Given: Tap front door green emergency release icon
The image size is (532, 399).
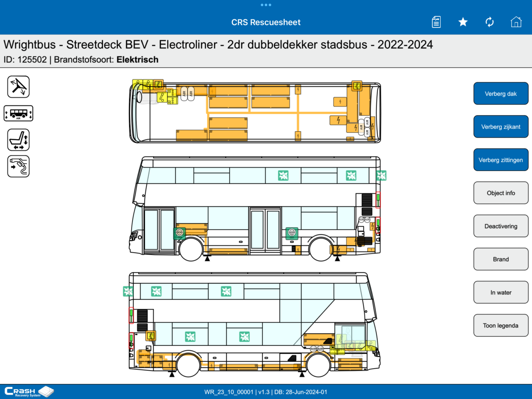Looking at the screenshot, I should 180,233.
